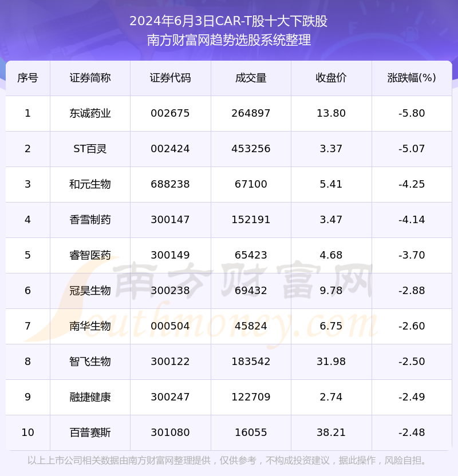The width and height of the screenshot is (458, 476).
Task: Click stock code '300247'
Action: tap(170, 398)
